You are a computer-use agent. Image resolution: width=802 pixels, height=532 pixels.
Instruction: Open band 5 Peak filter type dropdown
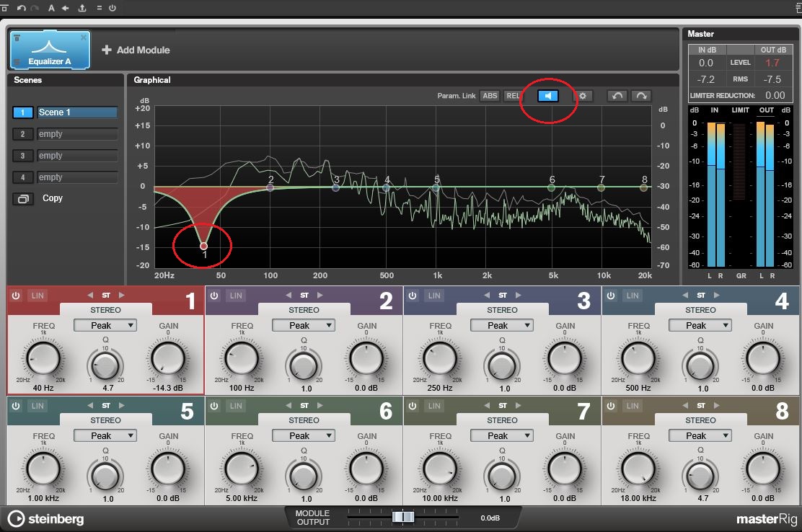(x=105, y=436)
